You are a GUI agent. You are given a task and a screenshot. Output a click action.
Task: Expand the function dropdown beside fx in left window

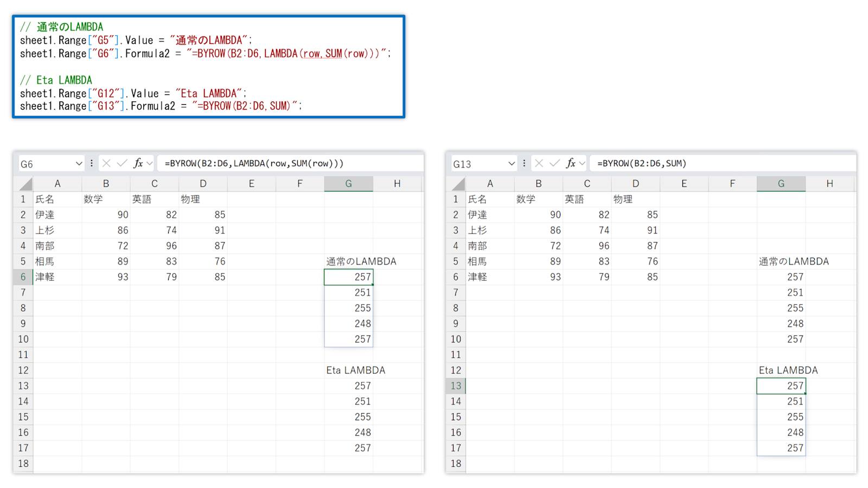[150, 163]
